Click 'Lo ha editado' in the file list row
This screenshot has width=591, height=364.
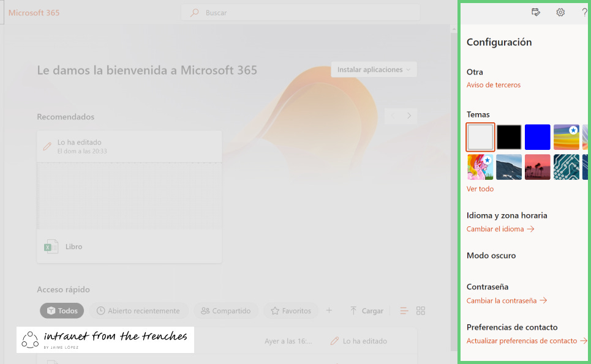pyautogui.click(x=365, y=341)
